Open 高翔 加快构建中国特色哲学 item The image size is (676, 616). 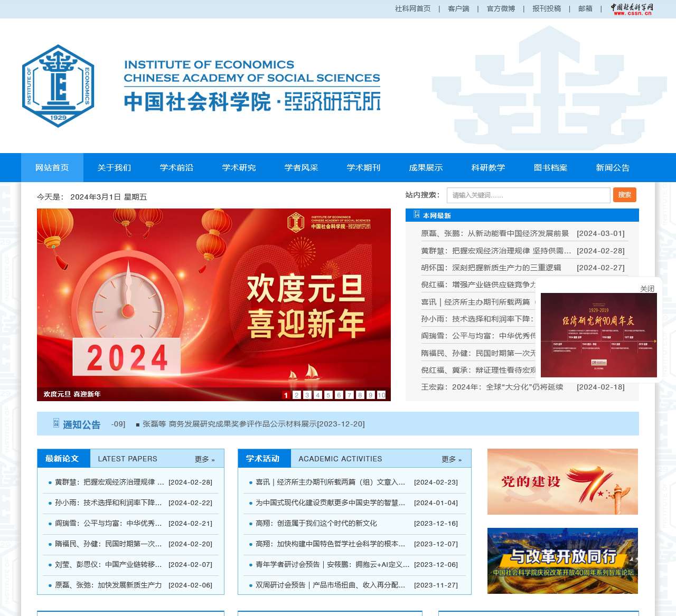click(x=330, y=544)
